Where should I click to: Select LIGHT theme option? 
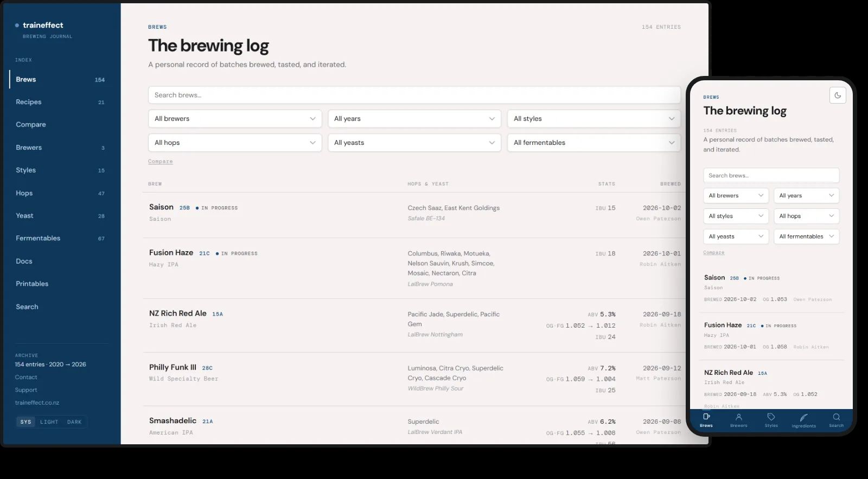coord(49,421)
